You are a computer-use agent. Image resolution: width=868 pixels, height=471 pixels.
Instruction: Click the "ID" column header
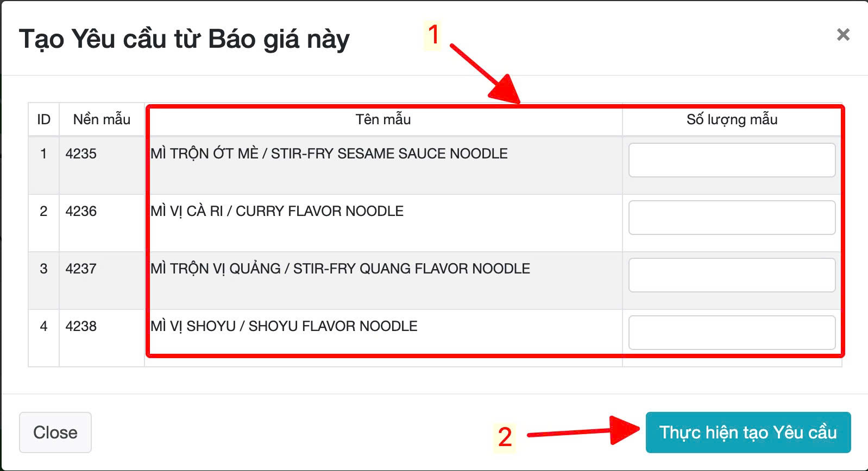click(43, 119)
